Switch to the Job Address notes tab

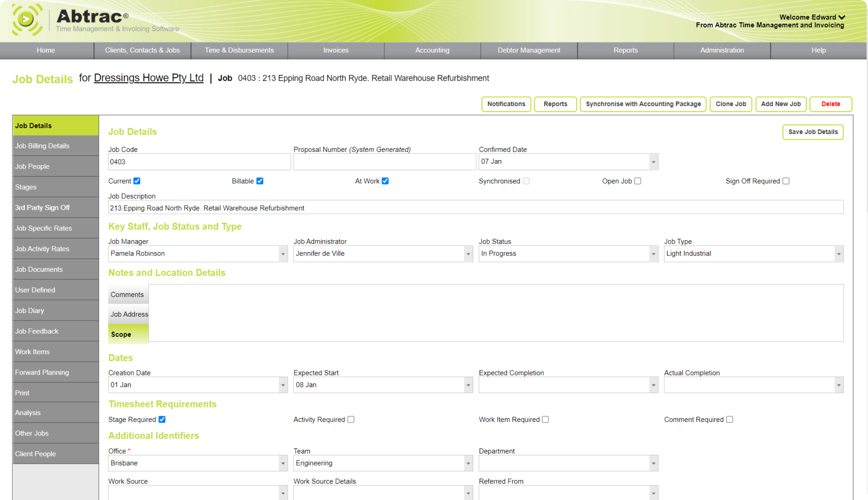128,314
